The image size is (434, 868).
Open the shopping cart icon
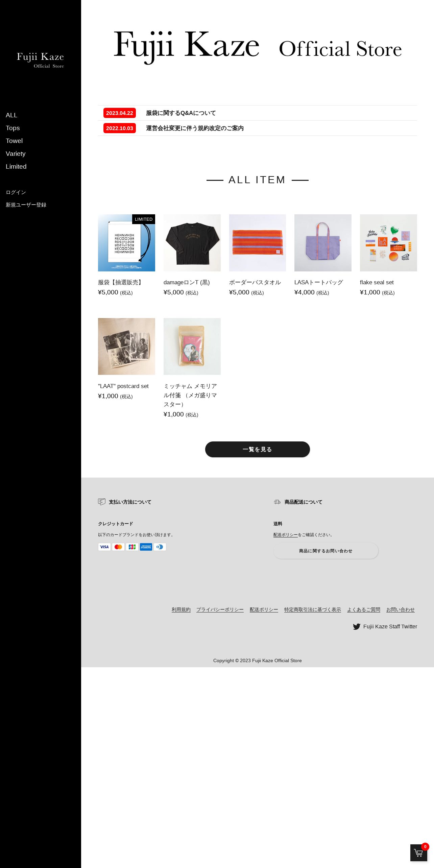point(419,852)
